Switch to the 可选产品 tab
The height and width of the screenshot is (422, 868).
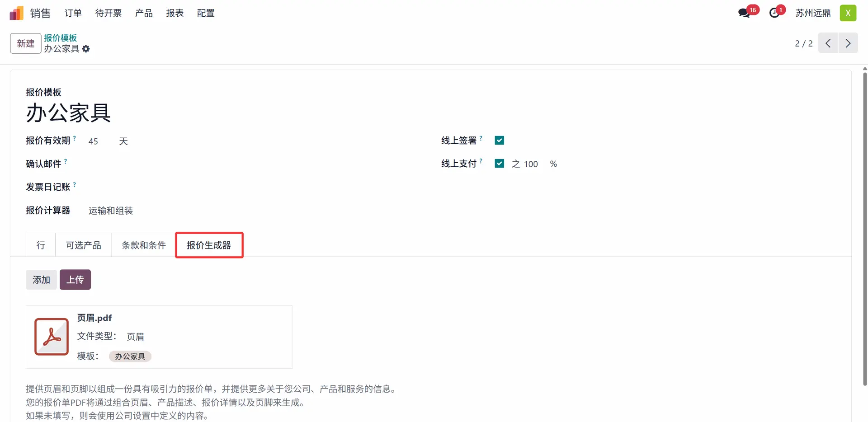pos(83,245)
